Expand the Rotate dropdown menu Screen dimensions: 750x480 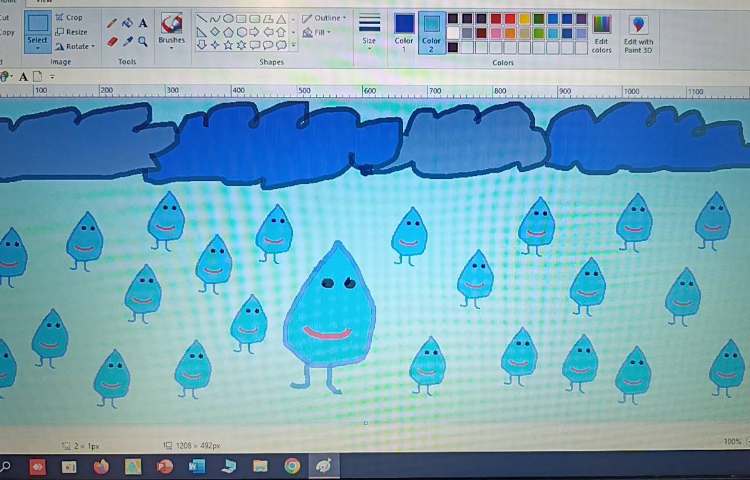75,46
